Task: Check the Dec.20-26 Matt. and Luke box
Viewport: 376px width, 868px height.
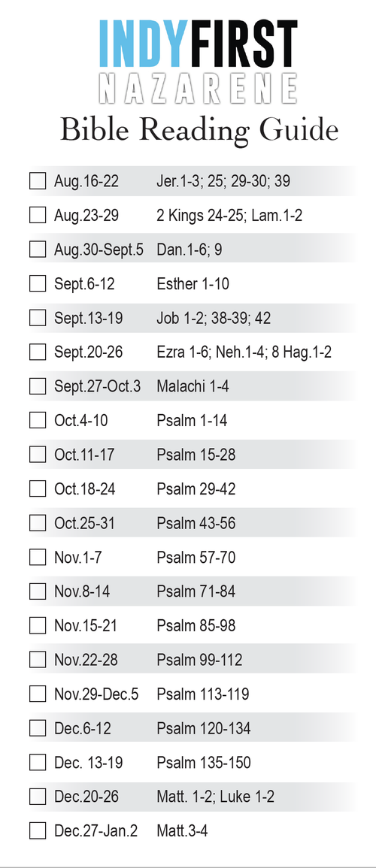Action: point(38,797)
